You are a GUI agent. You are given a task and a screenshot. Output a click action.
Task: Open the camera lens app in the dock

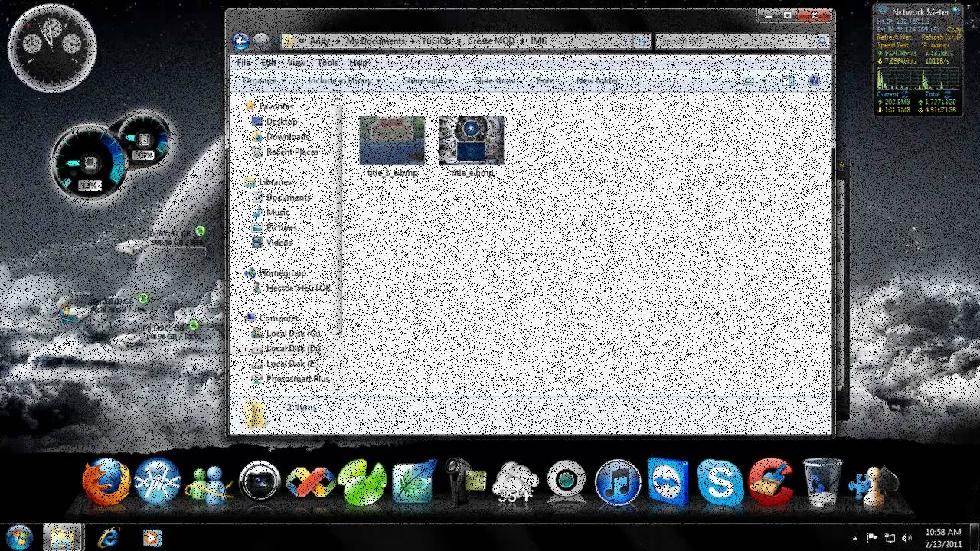click(260, 481)
